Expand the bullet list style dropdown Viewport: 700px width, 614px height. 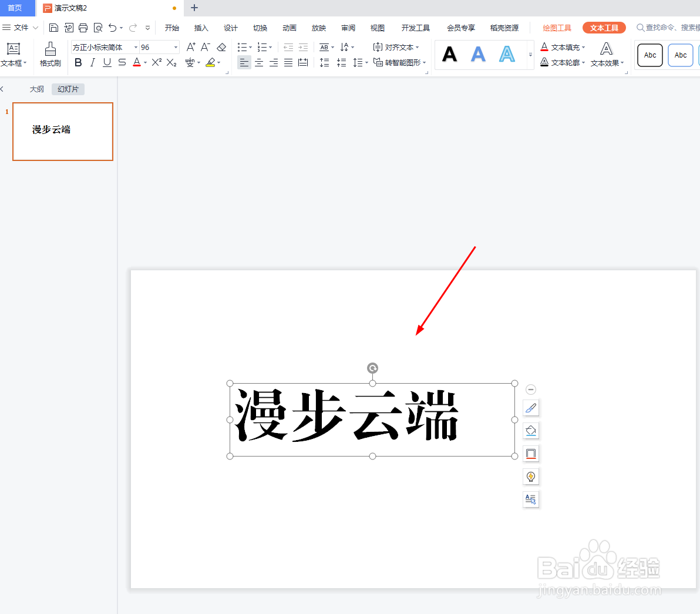pos(249,47)
